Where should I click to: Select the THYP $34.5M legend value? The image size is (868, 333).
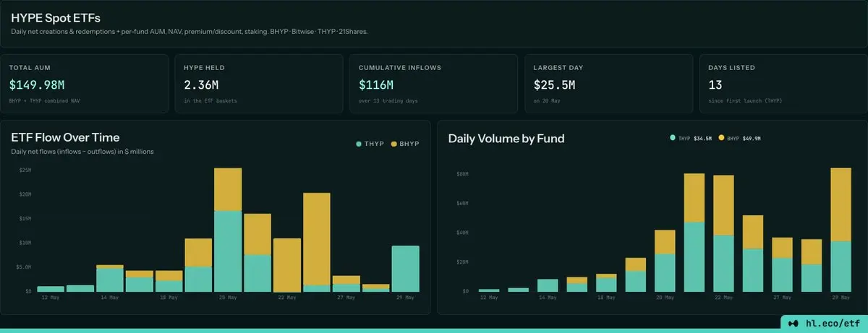703,137
